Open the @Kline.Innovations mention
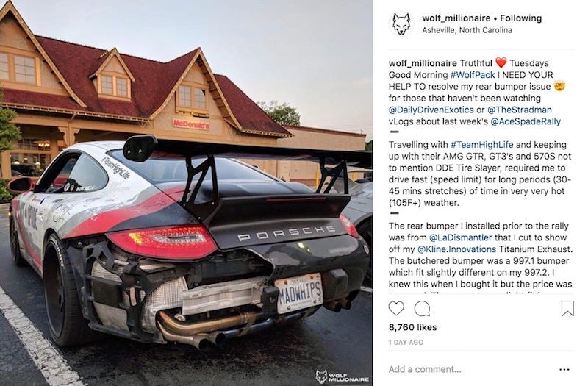 pyautogui.click(x=456, y=249)
